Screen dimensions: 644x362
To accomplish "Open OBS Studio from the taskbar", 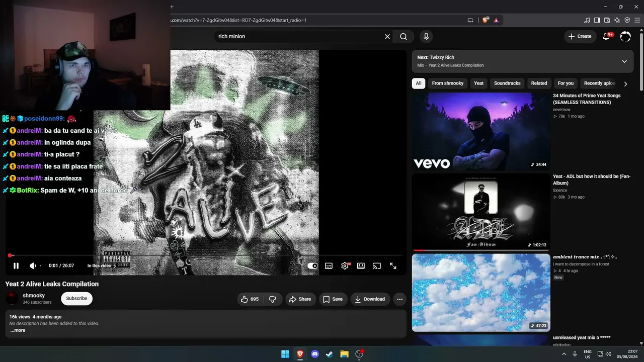I will tap(359, 354).
